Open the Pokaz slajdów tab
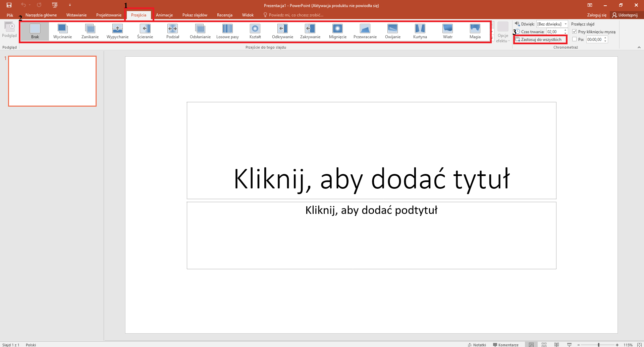 tap(195, 15)
